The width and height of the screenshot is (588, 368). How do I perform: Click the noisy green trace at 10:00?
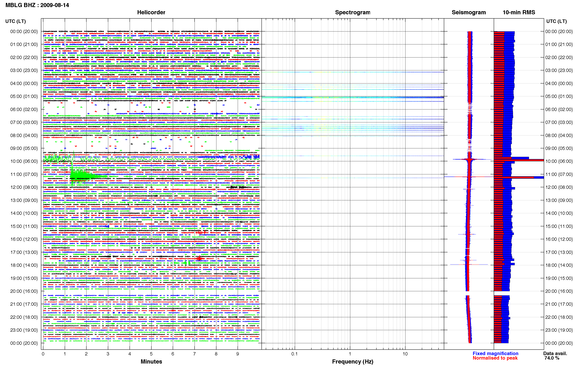coord(58,159)
